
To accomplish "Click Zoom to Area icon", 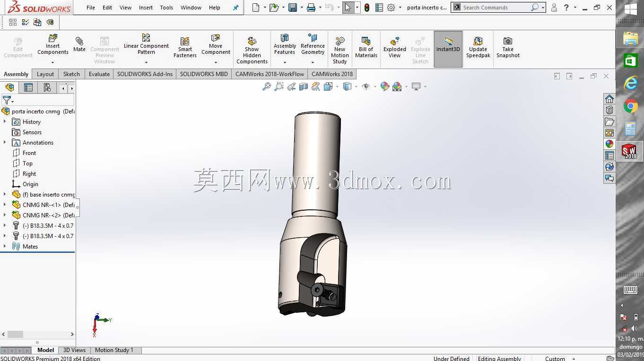I will coord(279,86).
